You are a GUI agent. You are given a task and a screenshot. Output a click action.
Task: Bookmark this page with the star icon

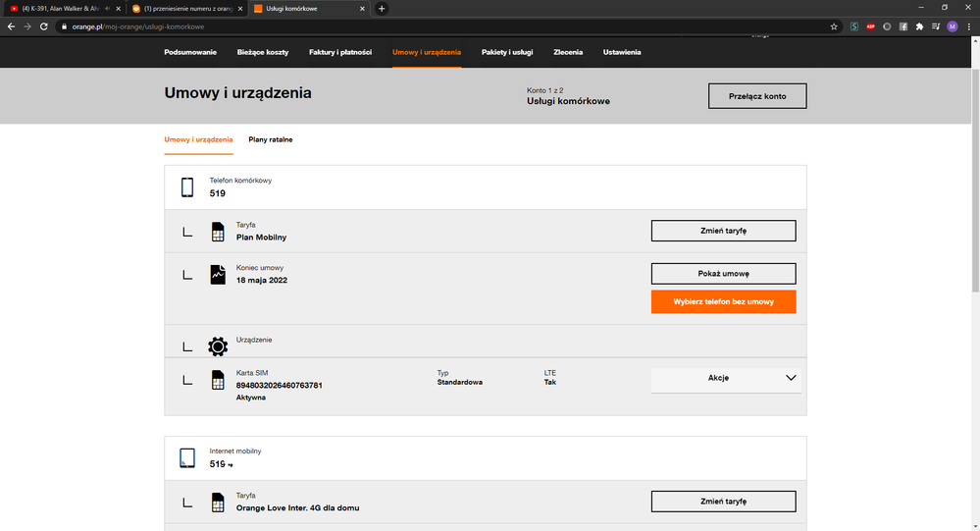(834, 27)
